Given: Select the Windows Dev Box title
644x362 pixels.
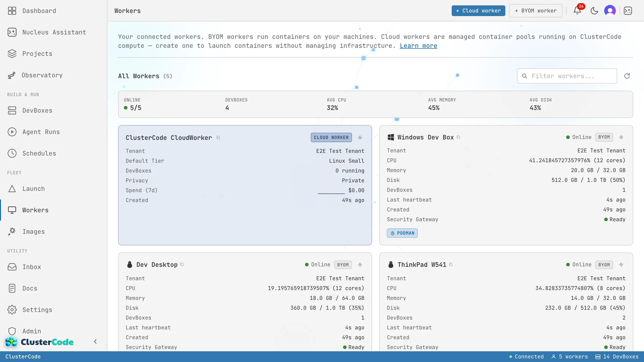Looking at the screenshot, I should (x=426, y=137).
